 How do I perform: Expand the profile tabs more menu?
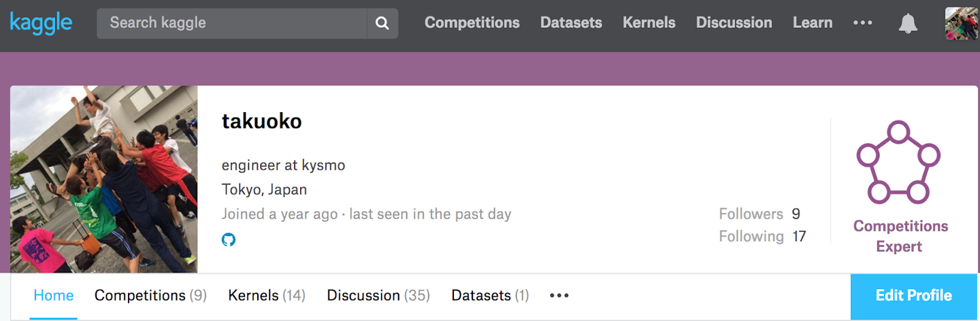coord(559,295)
